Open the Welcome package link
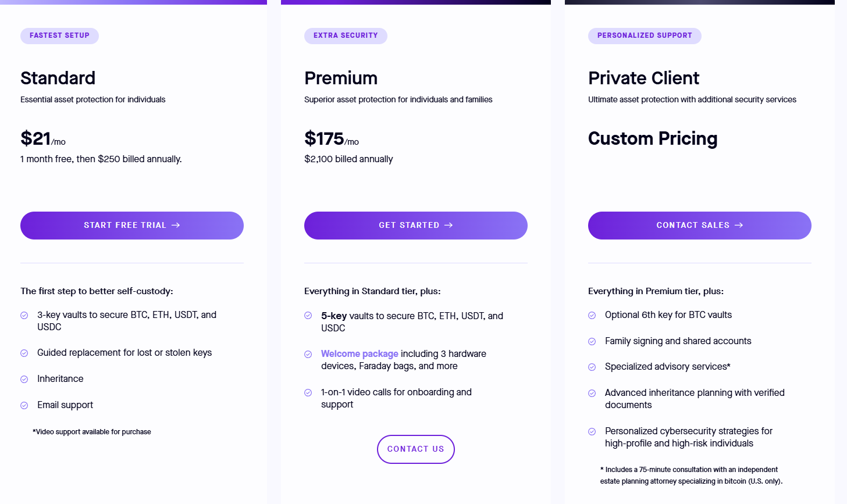 point(360,353)
